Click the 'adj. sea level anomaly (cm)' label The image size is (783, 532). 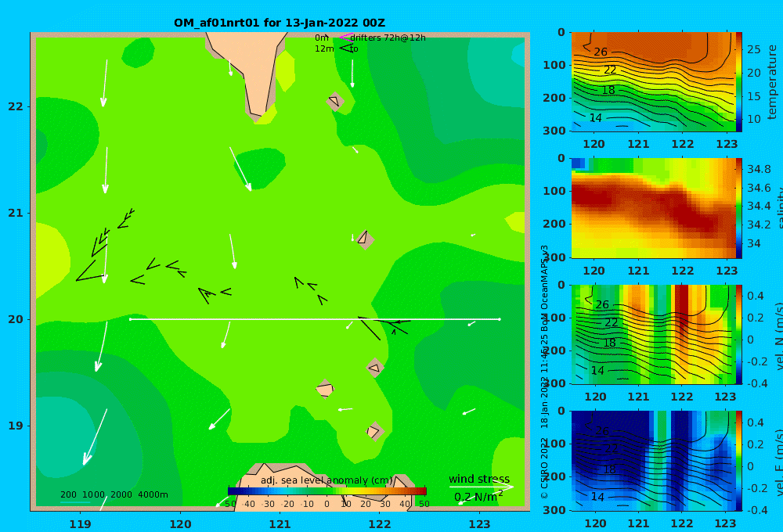pos(327,480)
